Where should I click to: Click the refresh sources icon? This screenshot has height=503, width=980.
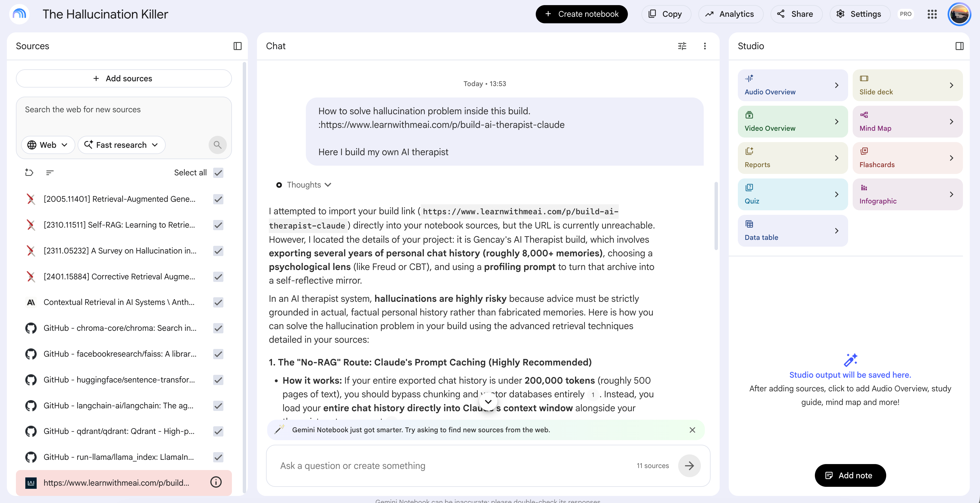point(29,172)
